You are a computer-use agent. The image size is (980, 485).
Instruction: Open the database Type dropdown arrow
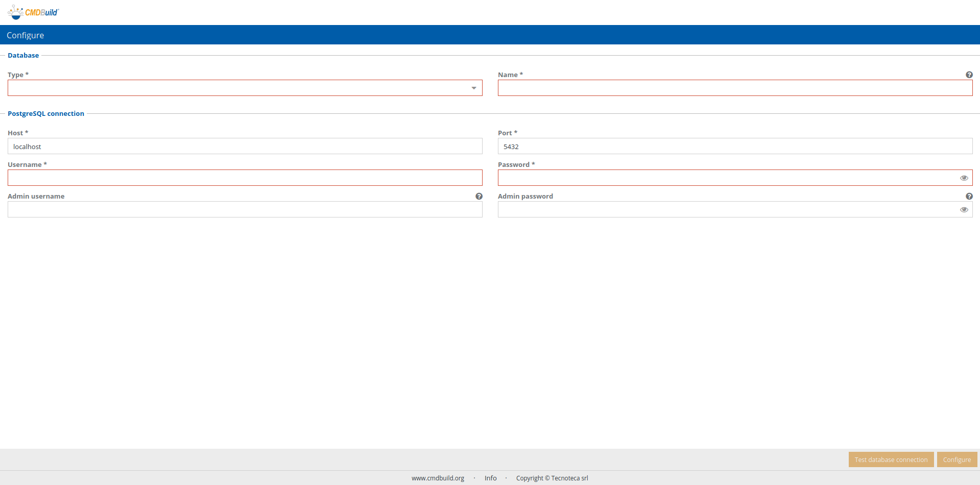[x=474, y=88]
